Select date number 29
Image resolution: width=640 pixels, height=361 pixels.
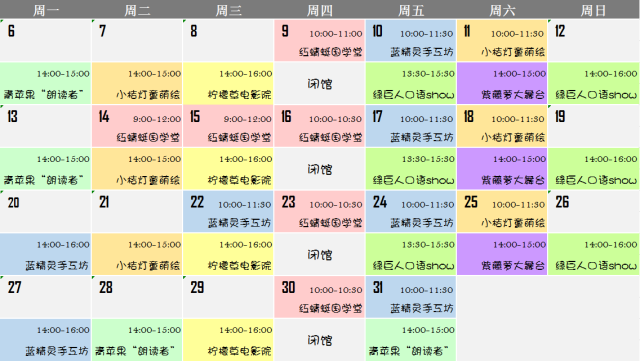pyautogui.click(x=197, y=287)
